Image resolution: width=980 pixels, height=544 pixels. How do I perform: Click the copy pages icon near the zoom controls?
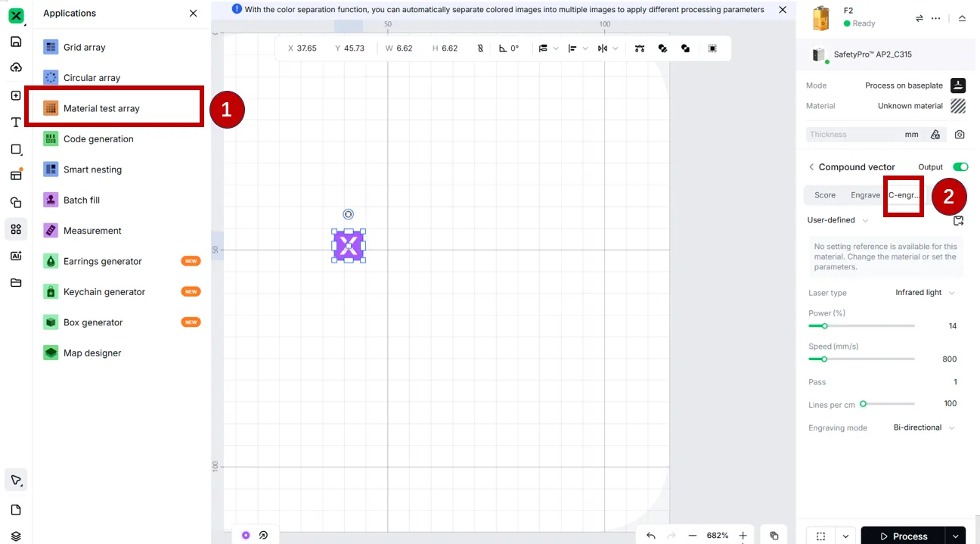pyautogui.click(x=774, y=536)
